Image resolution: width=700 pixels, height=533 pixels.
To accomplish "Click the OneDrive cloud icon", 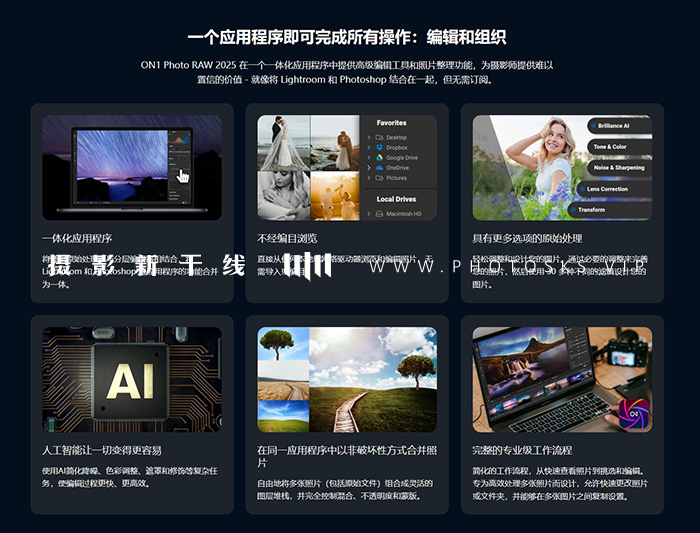I will click(x=379, y=168).
